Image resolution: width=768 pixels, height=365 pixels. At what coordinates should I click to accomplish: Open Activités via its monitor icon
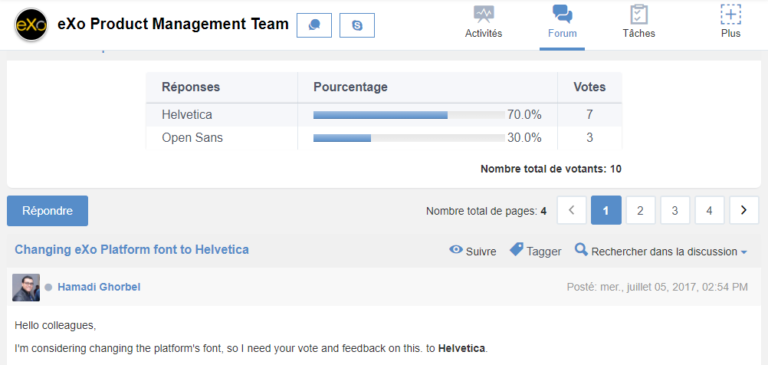coord(483,14)
